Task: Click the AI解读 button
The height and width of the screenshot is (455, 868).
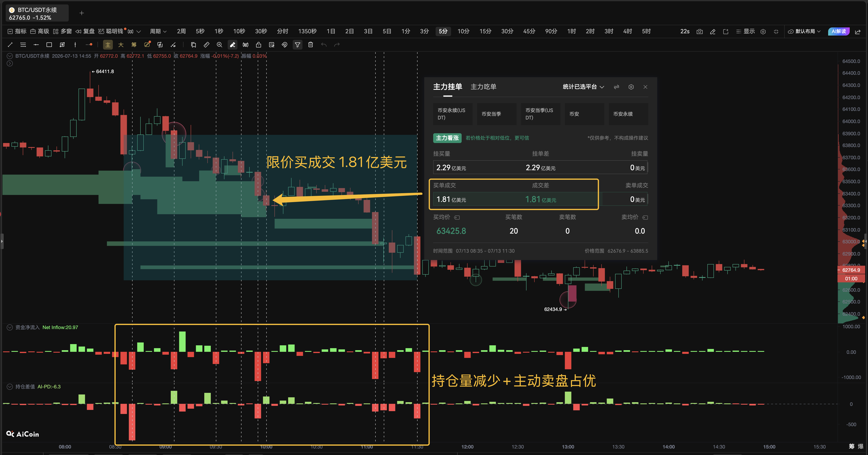Action: tap(839, 31)
